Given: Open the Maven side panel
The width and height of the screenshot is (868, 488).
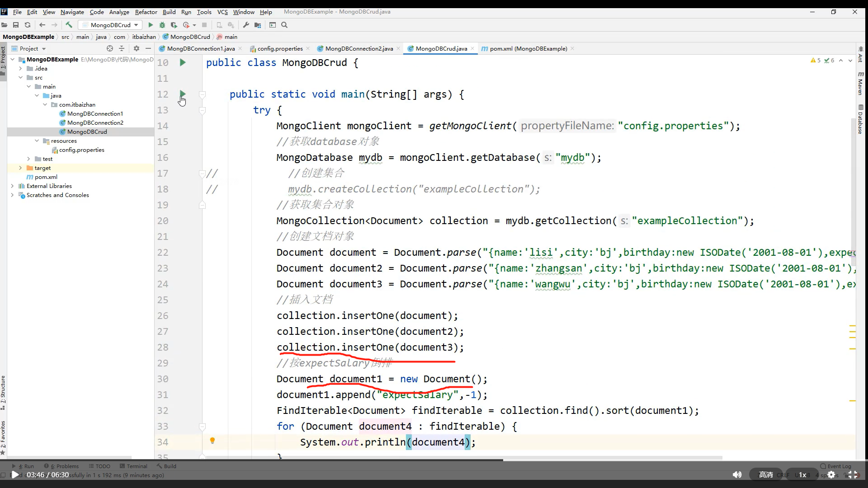Looking at the screenshot, I should point(860,83).
